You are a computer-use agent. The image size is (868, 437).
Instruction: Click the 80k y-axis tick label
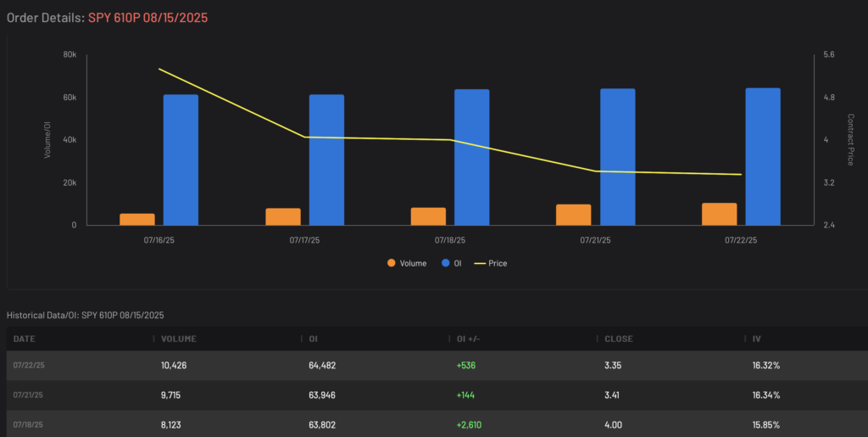tap(70, 55)
